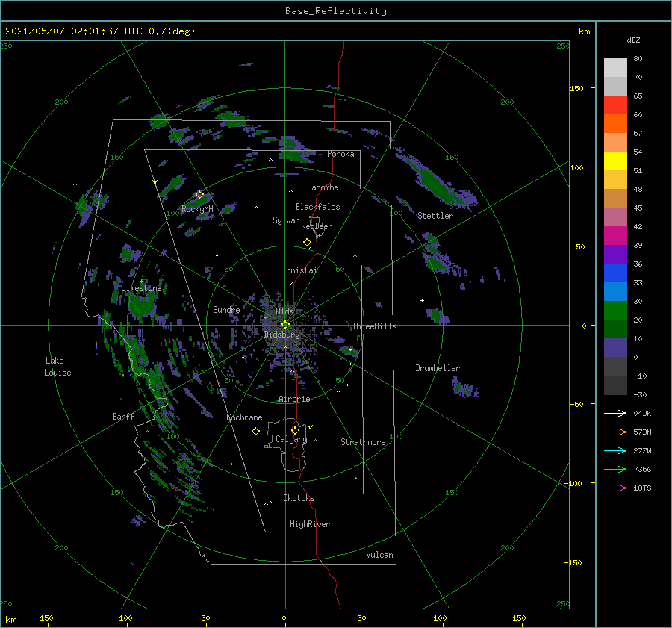Click the dBZ legend heading
The height and width of the screenshot is (628, 672).
pos(633,40)
